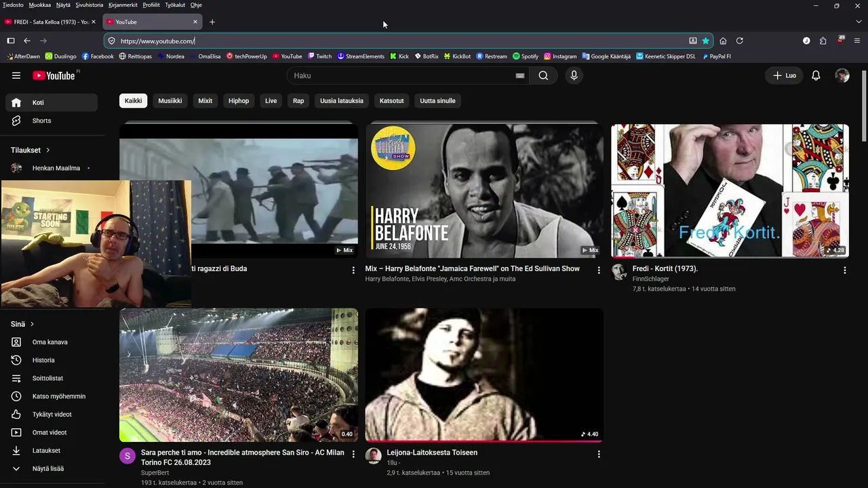
Task: Open Koti in the sidebar
Action: pos(52,102)
